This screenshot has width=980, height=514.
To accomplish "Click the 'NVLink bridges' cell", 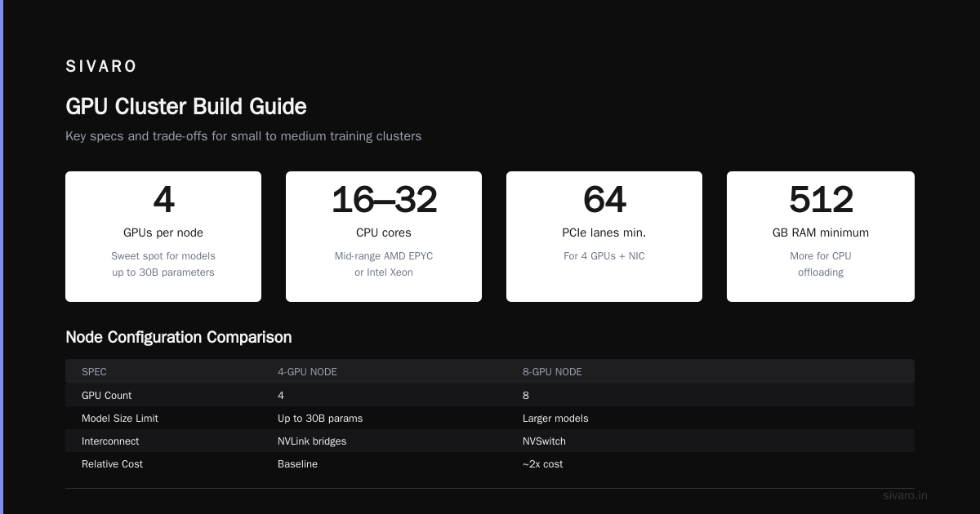I will point(312,441).
